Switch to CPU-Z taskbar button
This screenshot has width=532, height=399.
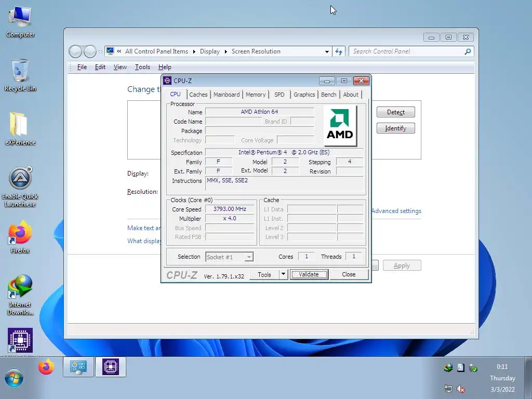(x=111, y=367)
